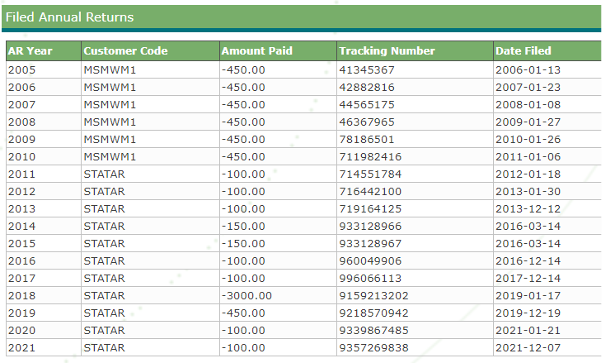
Task: Click tracking number 933128966
Action: coord(370,226)
